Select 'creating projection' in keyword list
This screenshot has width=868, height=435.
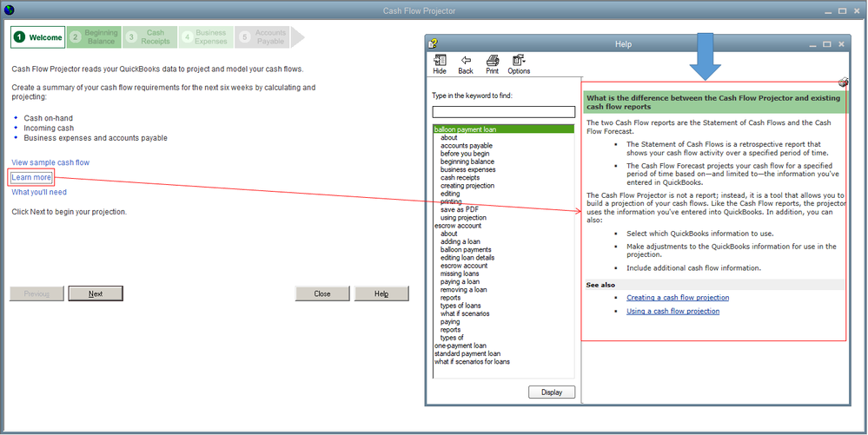pos(467,186)
